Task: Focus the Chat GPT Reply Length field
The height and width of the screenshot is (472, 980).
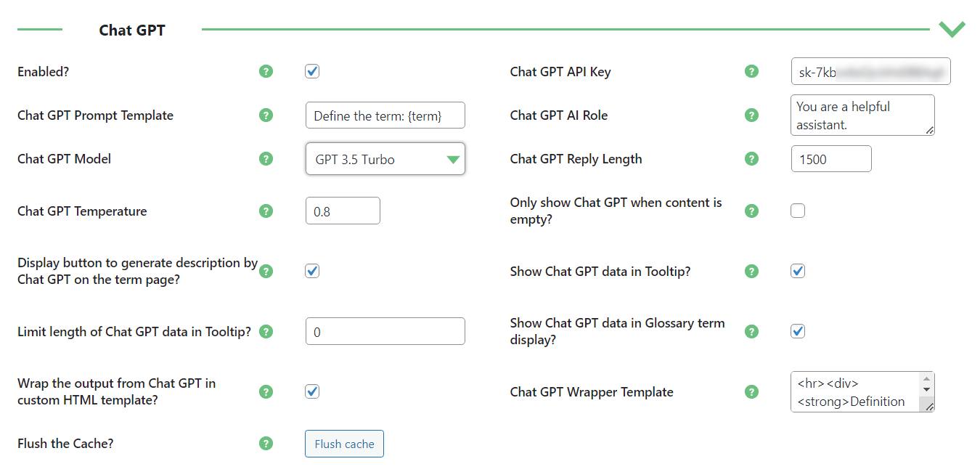Action: pyautogui.click(x=831, y=159)
